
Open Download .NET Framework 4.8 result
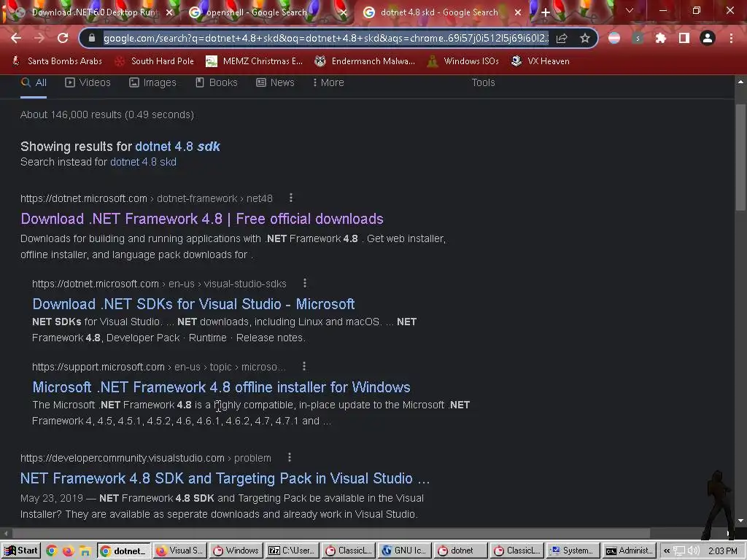click(202, 219)
